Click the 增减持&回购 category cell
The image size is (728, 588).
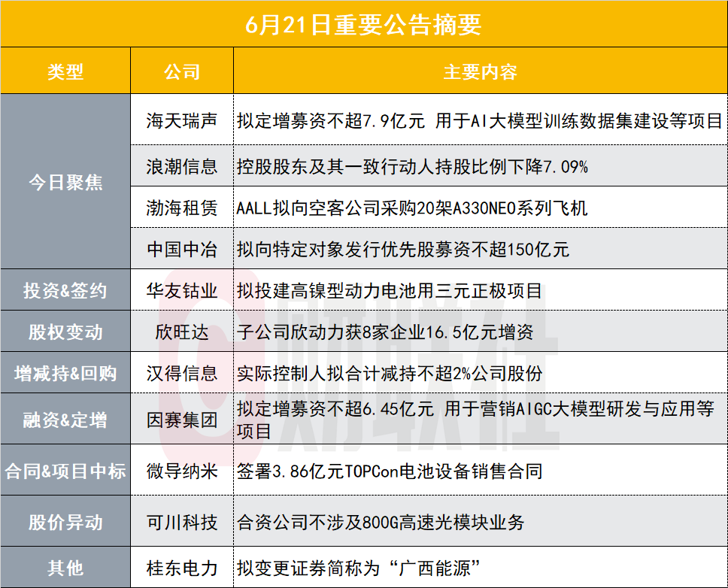[65, 373]
